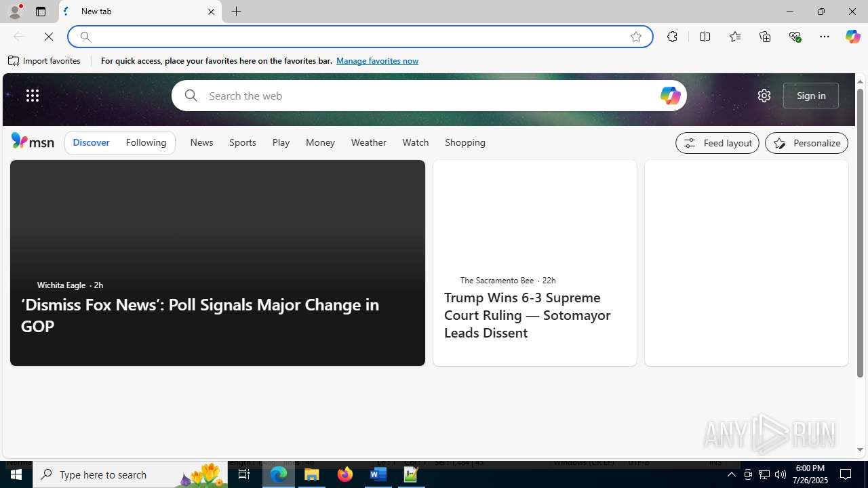Open File Explorer from the taskbar
The width and height of the screenshot is (868, 488).
point(312,474)
